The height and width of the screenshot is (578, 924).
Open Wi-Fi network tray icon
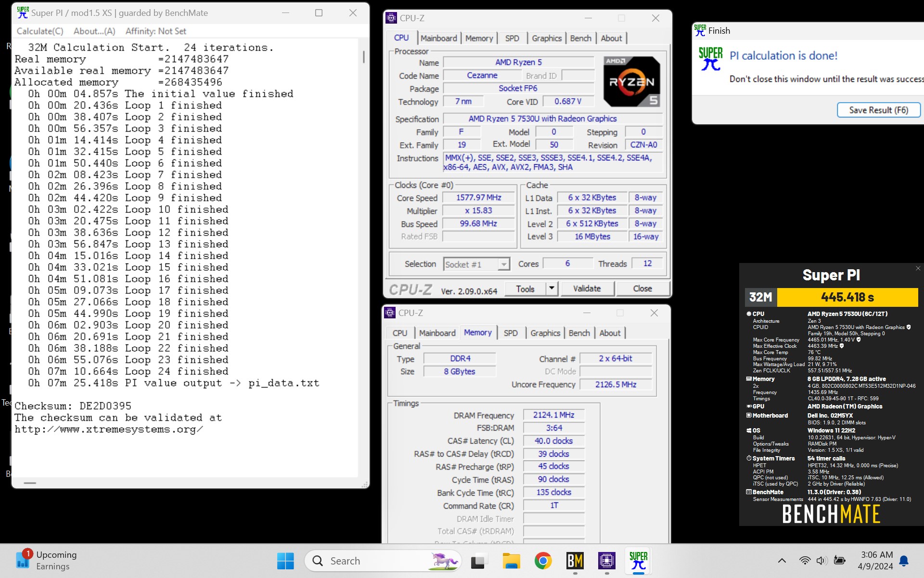(805, 561)
